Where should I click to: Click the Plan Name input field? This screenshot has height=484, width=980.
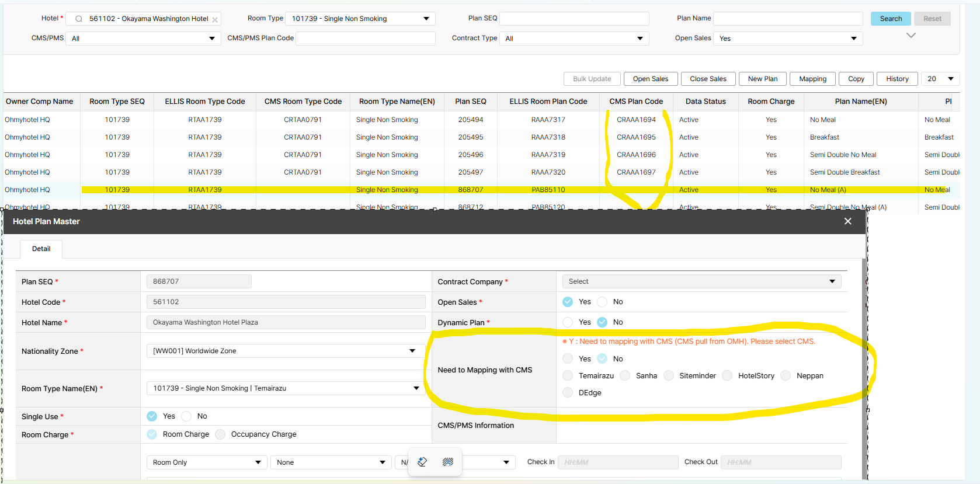[x=787, y=19]
